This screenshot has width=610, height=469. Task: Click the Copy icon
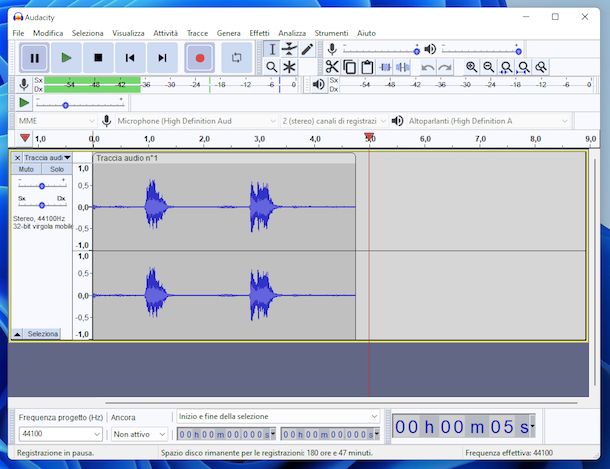(x=349, y=67)
